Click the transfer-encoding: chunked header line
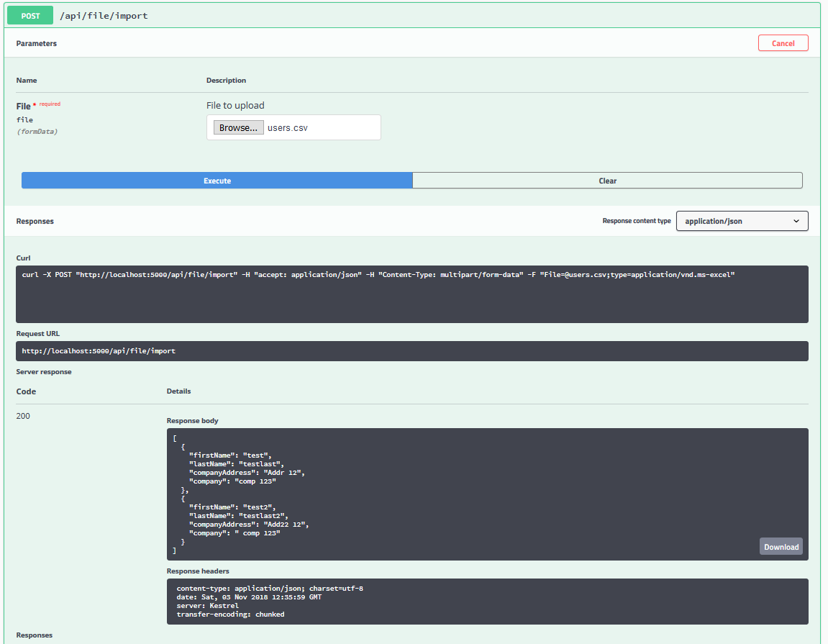Viewport: 828px width, 644px height. tap(230, 614)
